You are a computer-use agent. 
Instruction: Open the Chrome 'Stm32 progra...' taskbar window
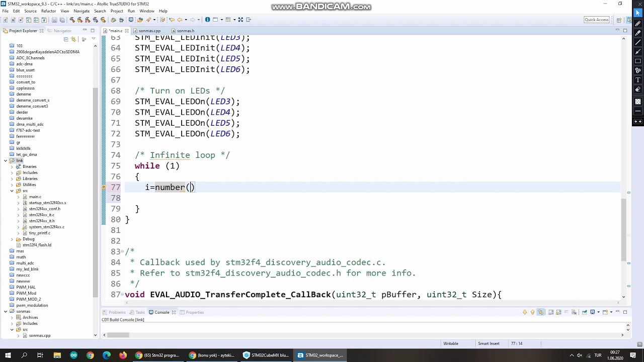coord(157,355)
